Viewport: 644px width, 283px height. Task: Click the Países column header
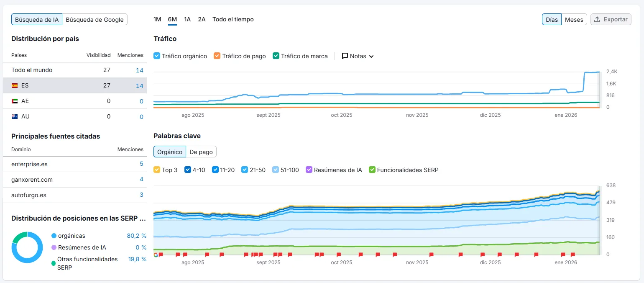[19, 55]
